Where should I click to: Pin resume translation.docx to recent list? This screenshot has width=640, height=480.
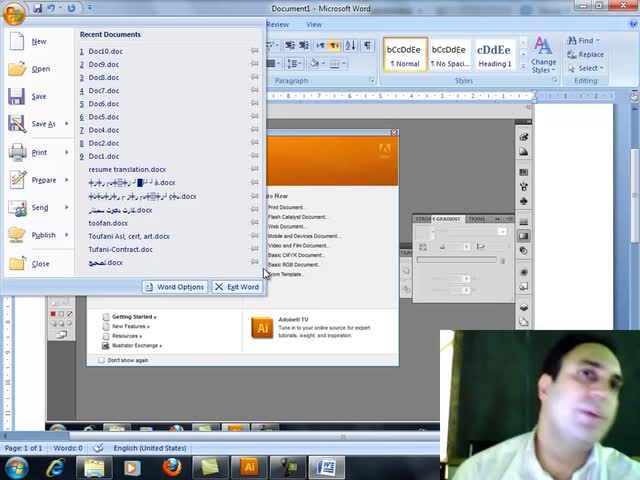pyautogui.click(x=255, y=169)
